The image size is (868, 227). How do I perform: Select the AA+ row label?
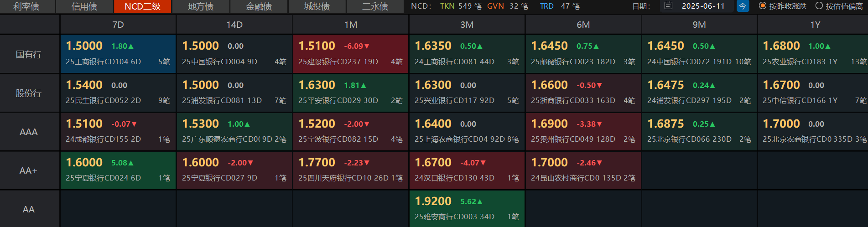click(29, 170)
